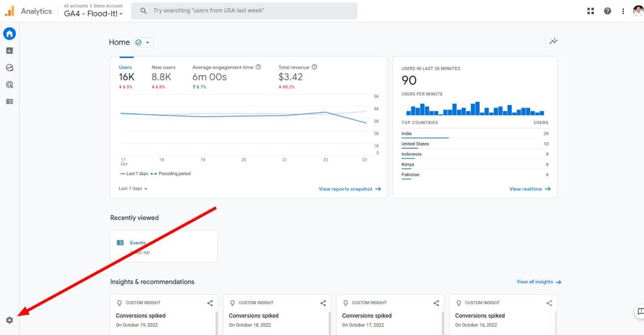Follow the View reports snapshot link
The height and width of the screenshot is (335, 644).
[x=350, y=189]
